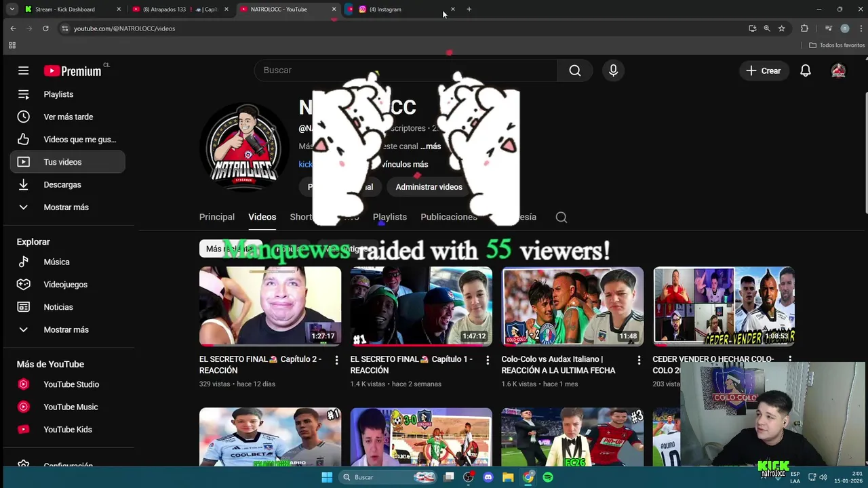Click the NATROLOCC channel avatar logo
The image size is (868, 488).
click(x=244, y=148)
